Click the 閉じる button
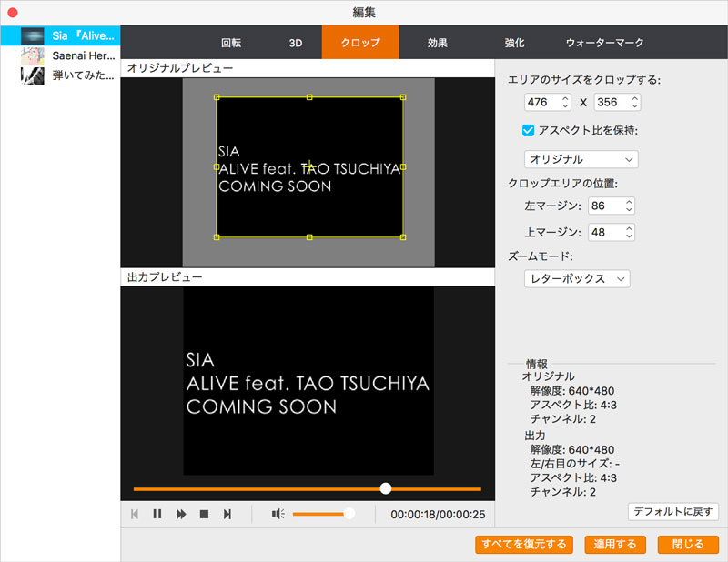This screenshot has height=562, width=728. pos(688,544)
